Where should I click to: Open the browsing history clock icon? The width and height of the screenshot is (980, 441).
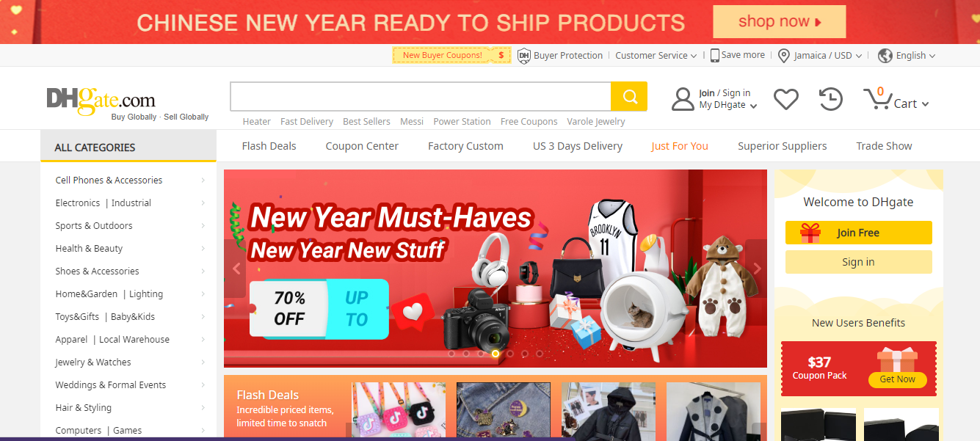pos(830,99)
